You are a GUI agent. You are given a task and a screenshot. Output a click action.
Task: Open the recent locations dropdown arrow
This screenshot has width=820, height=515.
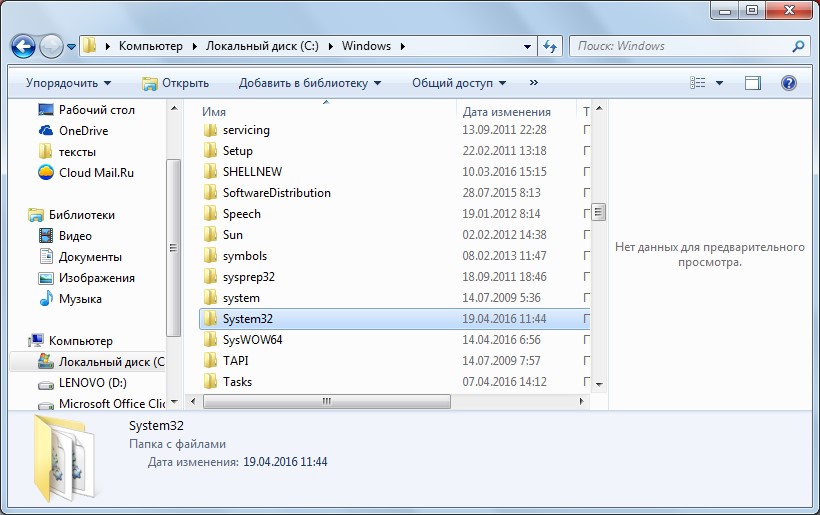(71, 47)
